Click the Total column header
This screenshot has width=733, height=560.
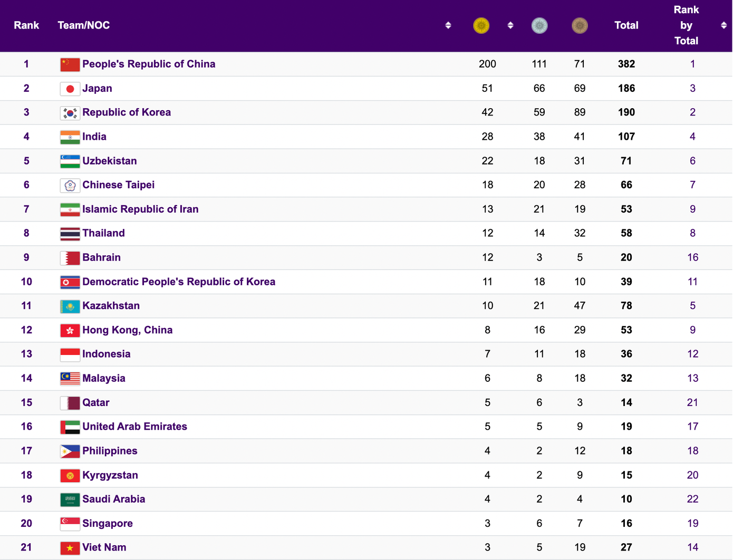626,25
